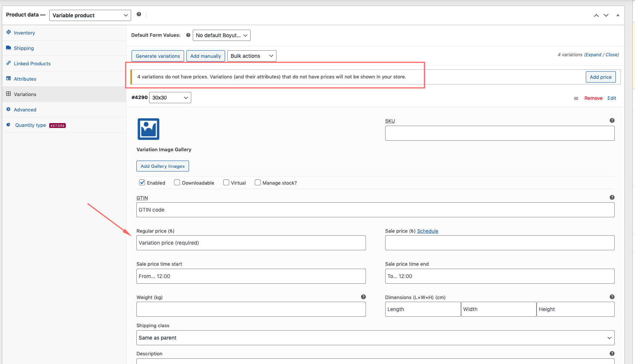Click the help icon beside Product data dropdown
Image resolution: width=635 pixels, height=364 pixels.
point(139,14)
